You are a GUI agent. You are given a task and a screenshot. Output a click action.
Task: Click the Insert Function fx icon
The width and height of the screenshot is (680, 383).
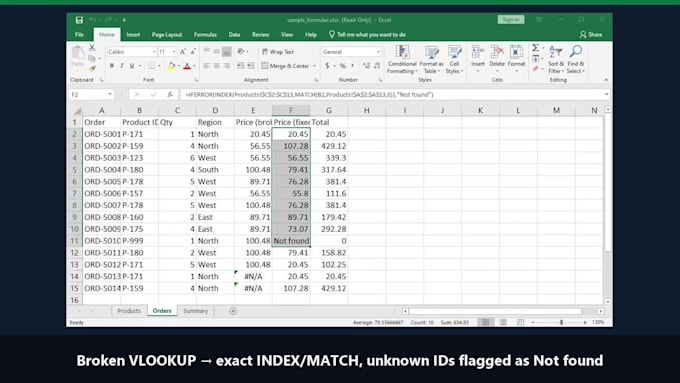pyautogui.click(x=170, y=95)
